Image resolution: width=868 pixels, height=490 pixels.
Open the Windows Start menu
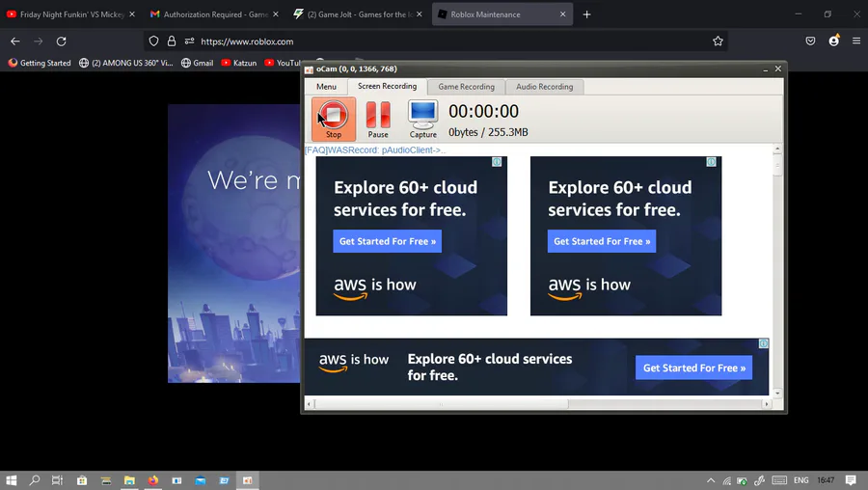tap(11, 480)
